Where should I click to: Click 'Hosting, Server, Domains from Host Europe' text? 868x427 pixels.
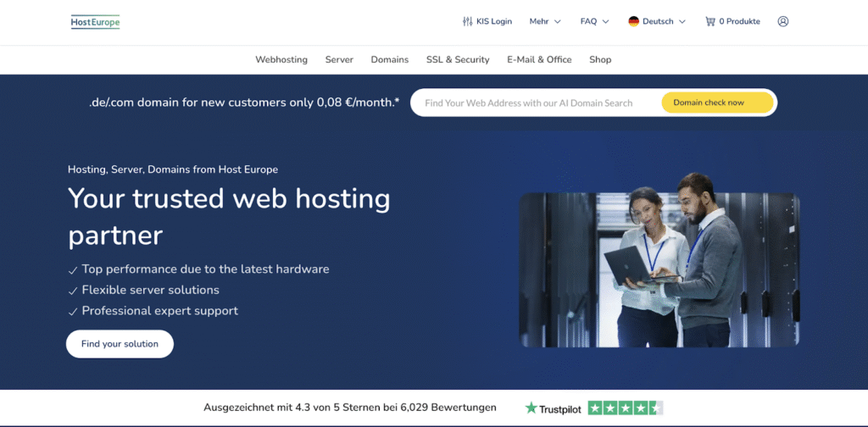[173, 169]
